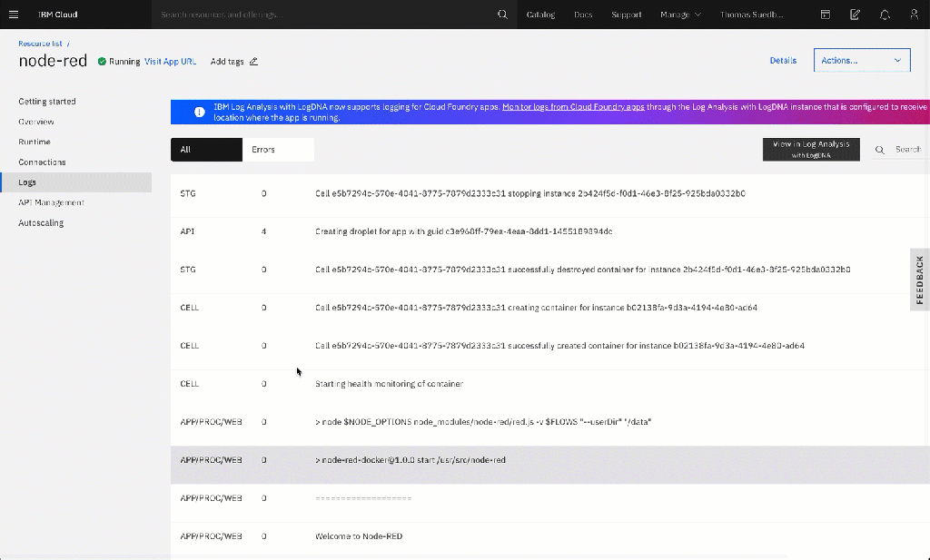Open the user profile avatar icon

click(914, 15)
